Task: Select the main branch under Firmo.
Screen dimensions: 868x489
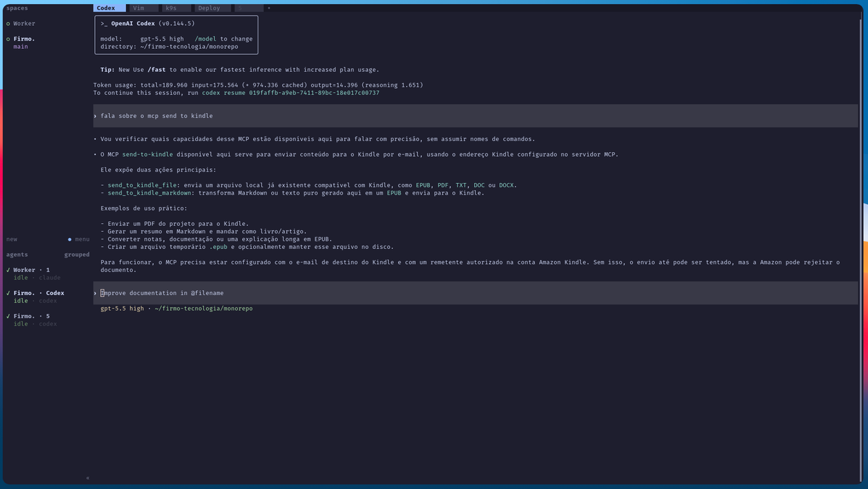Action: (21, 47)
